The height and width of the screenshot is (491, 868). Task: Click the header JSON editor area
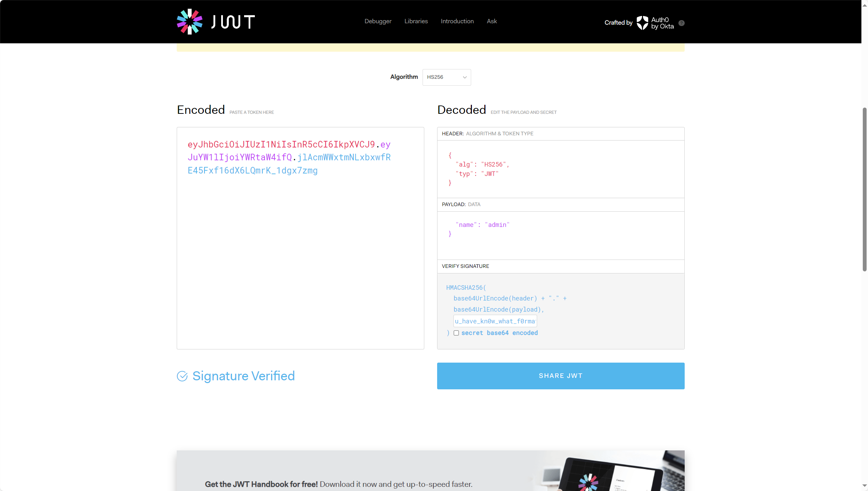560,169
